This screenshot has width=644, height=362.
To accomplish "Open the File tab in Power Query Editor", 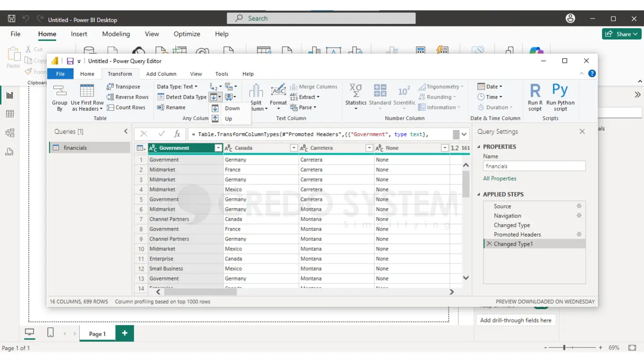I will [60, 74].
